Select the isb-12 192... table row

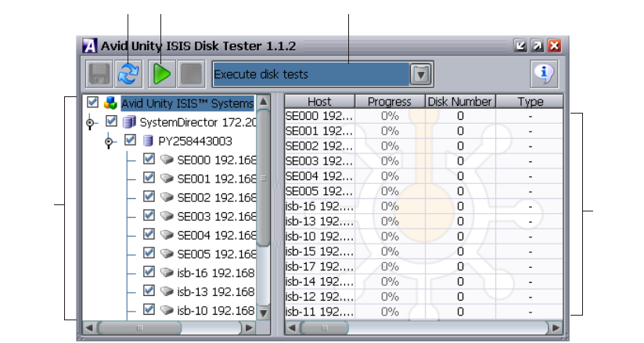point(424,297)
